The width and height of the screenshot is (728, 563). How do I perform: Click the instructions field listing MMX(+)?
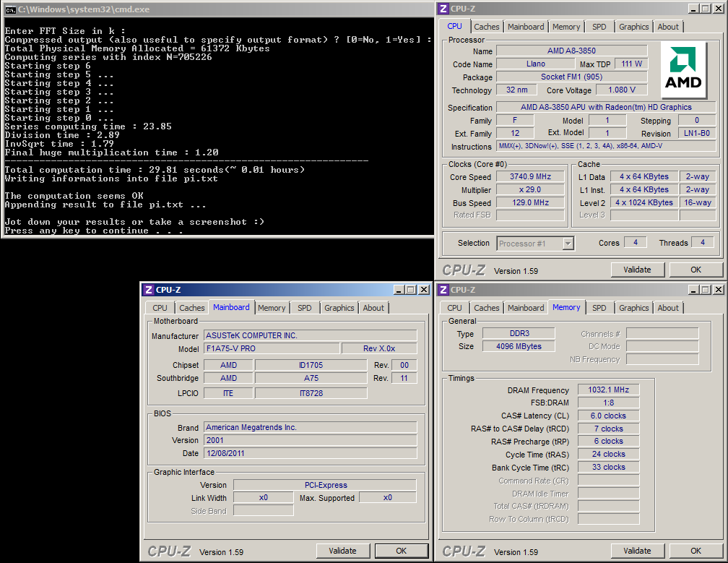point(606,146)
